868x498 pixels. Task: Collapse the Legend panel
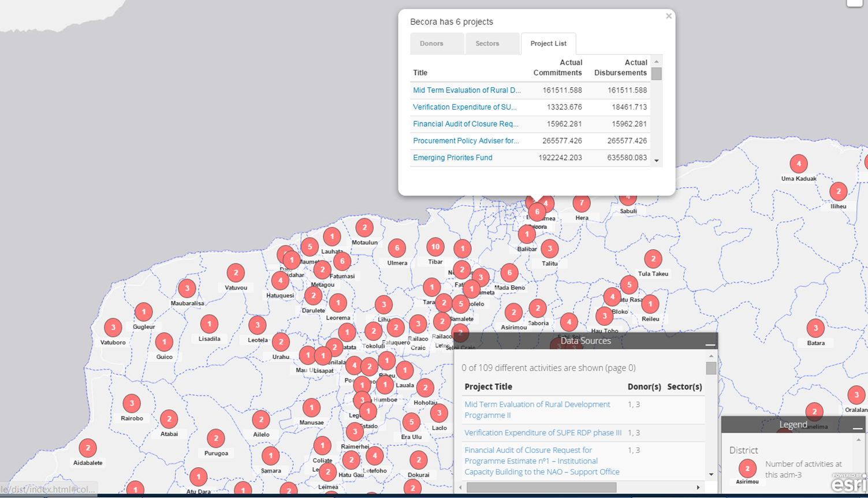tap(858, 428)
